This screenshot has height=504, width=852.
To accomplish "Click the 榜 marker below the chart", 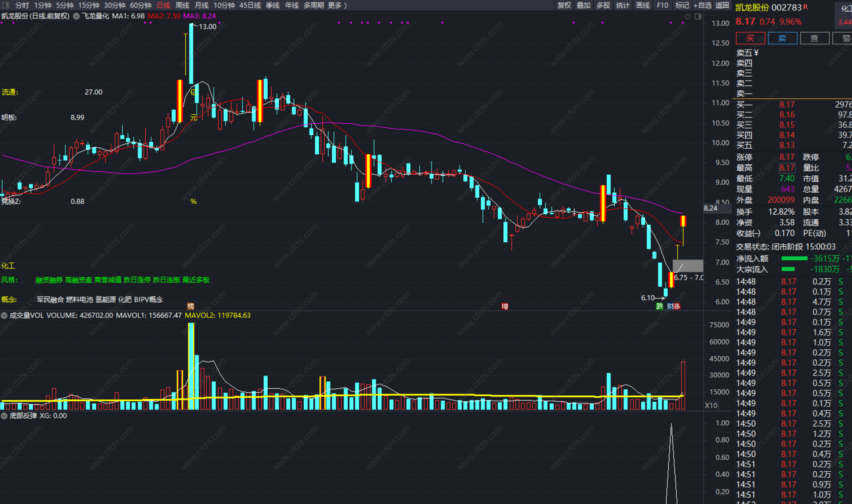I will (191, 306).
